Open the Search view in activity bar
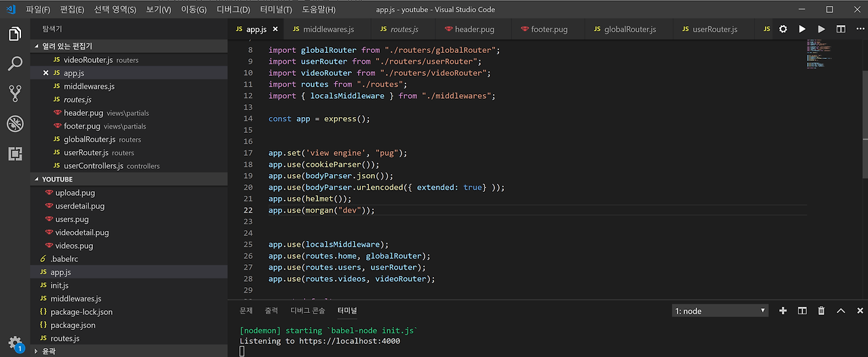 click(15, 64)
